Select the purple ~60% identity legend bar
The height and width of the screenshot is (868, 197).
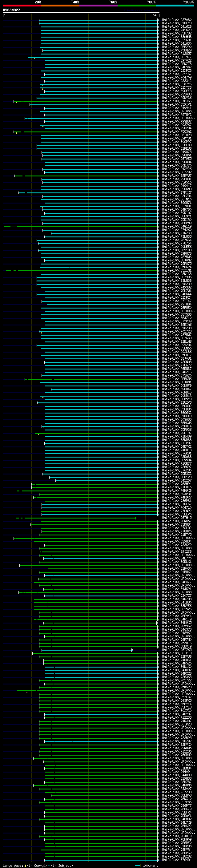pos(98,6)
